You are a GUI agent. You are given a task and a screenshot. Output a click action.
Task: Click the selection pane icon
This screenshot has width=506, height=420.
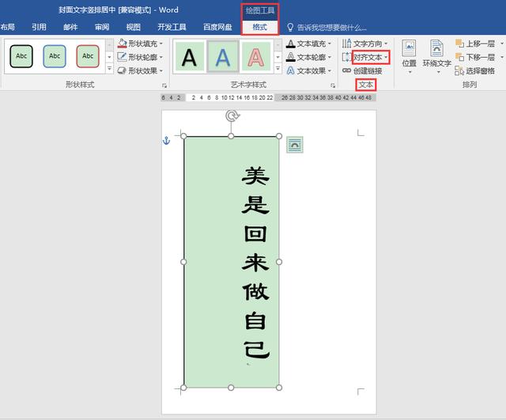[459, 70]
